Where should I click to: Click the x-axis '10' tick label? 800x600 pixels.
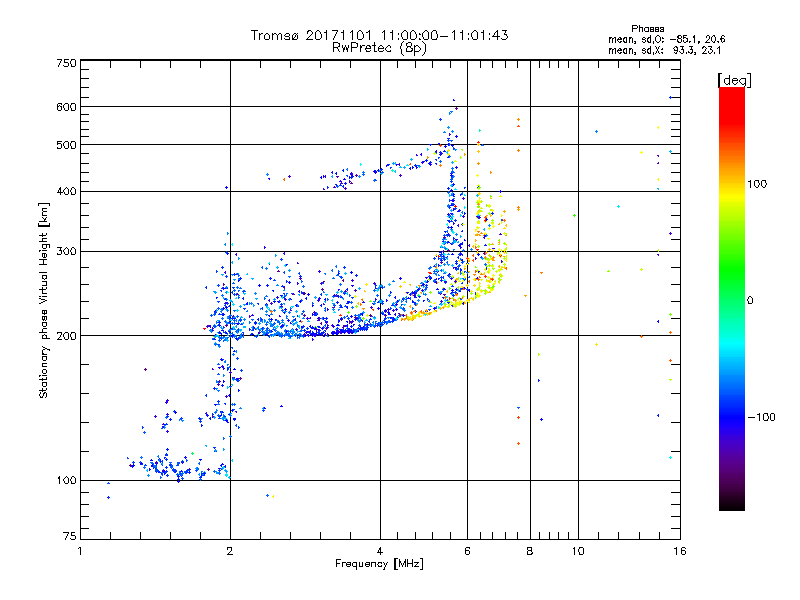tap(578, 551)
